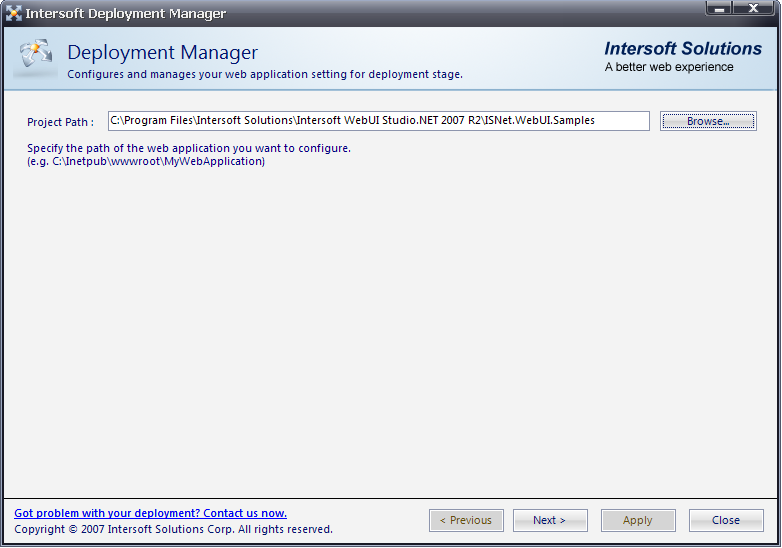Screen dimensions: 782x548
Task: Go back with the Previous button
Action: [466, 520]
